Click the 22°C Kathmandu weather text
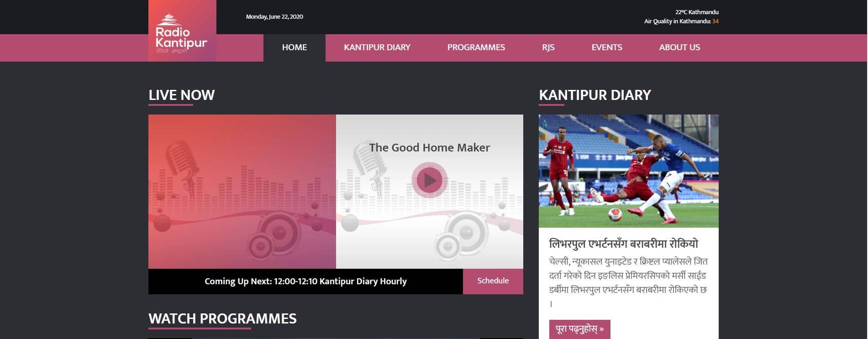Image resolution: width=868 pixels, height=339 pixels. [697, 12]
